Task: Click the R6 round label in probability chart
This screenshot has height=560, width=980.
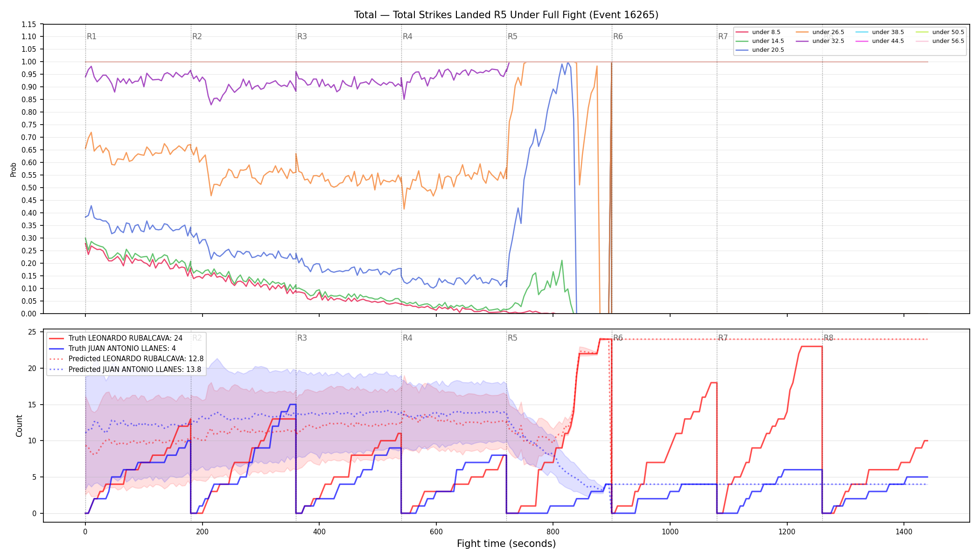Action: click(x=618, y=36)
